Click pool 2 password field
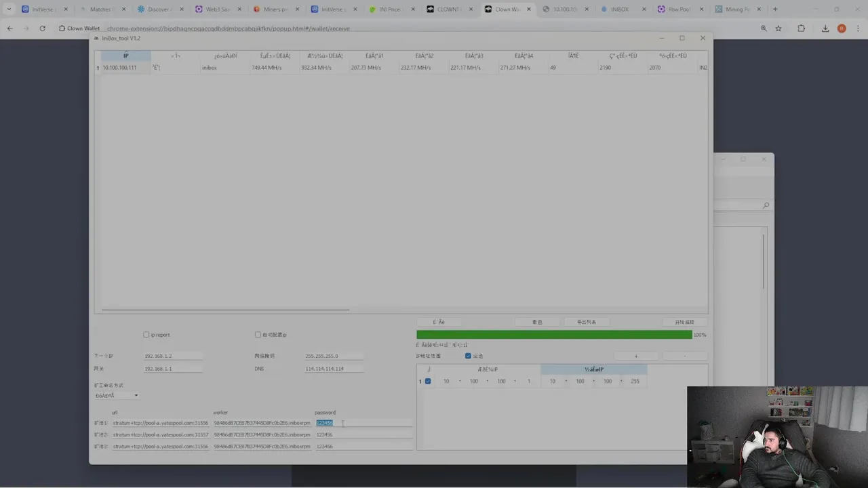 (363, 434)
